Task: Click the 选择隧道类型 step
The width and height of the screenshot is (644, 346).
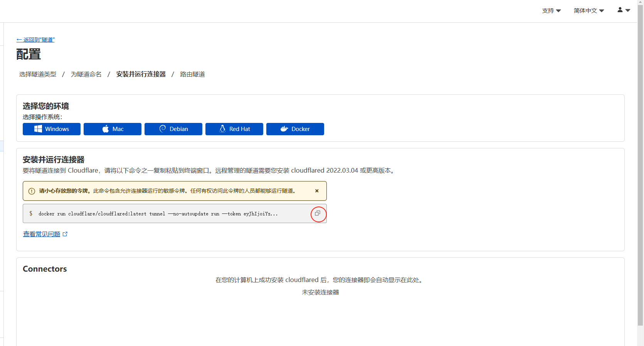Action: pos(38,74)
